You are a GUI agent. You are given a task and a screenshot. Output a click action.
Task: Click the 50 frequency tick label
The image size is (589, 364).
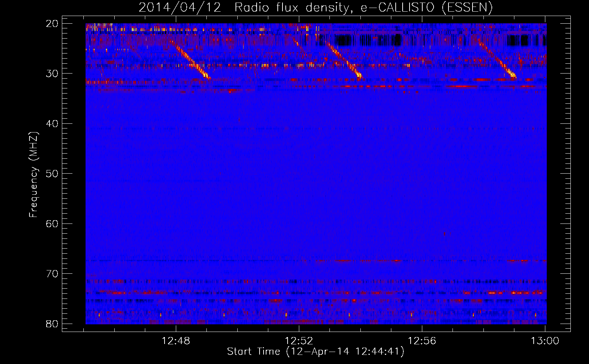(52, 174)
